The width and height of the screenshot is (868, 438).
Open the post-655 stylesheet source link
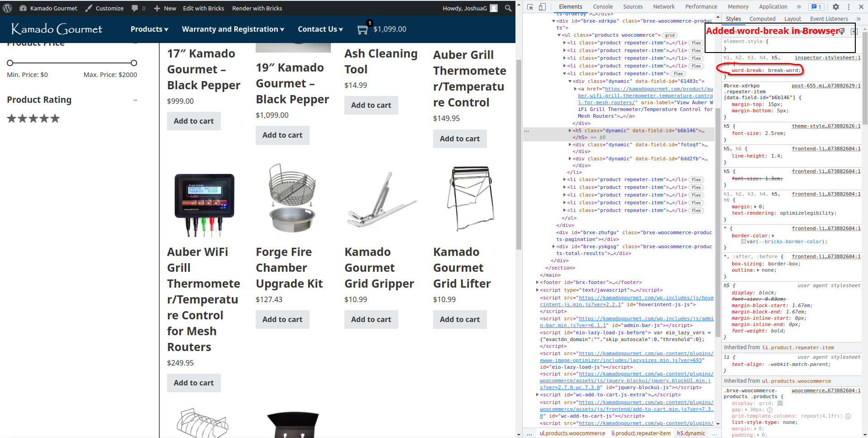click(826, 86)
